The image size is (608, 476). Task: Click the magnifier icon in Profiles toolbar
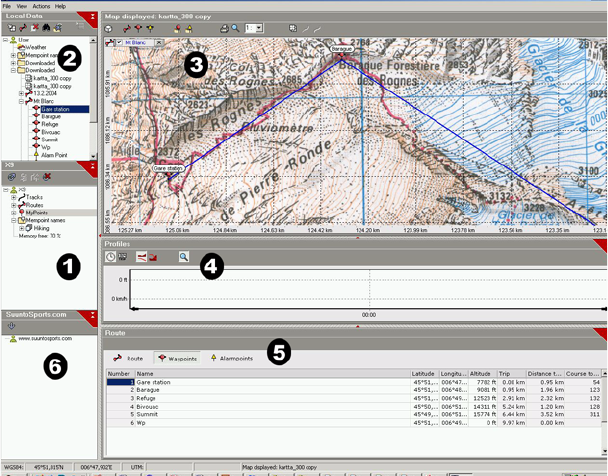(184, 257)
